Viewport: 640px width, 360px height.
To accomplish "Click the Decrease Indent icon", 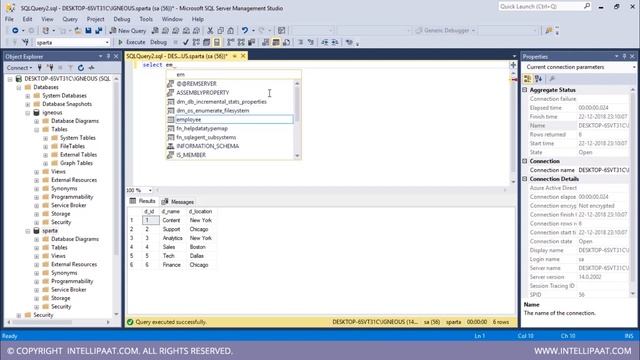I will (x=324, y=42).
